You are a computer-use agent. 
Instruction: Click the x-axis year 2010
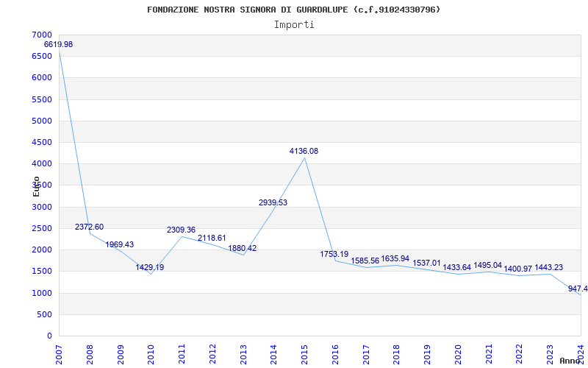pyautogui.click(x=151, y=355)
